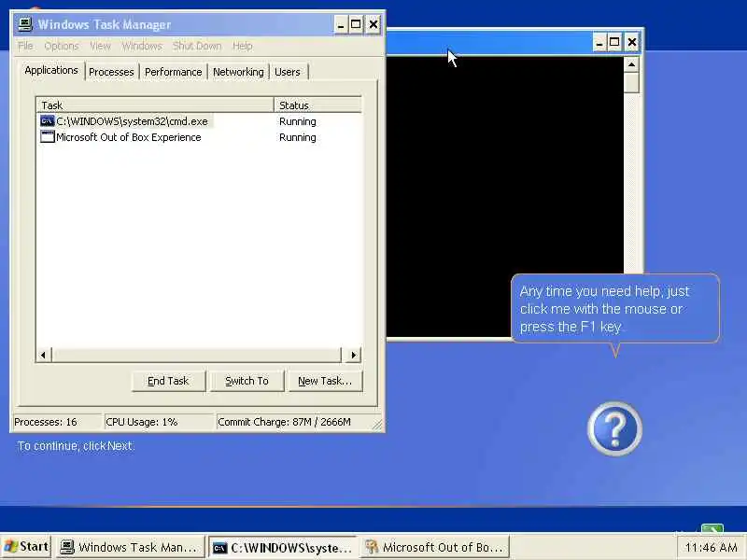Click the Task Manager title bar icon

tap(25, 24)
